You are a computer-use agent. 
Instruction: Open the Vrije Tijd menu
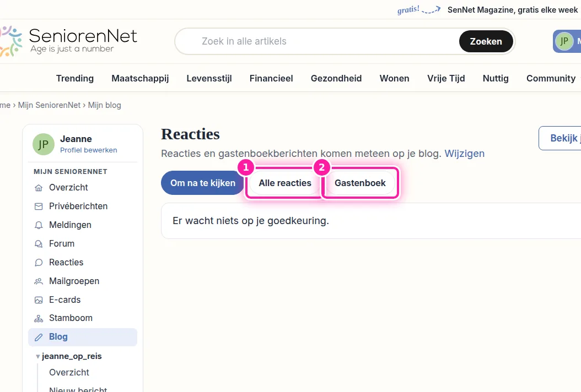coord(446,79)
